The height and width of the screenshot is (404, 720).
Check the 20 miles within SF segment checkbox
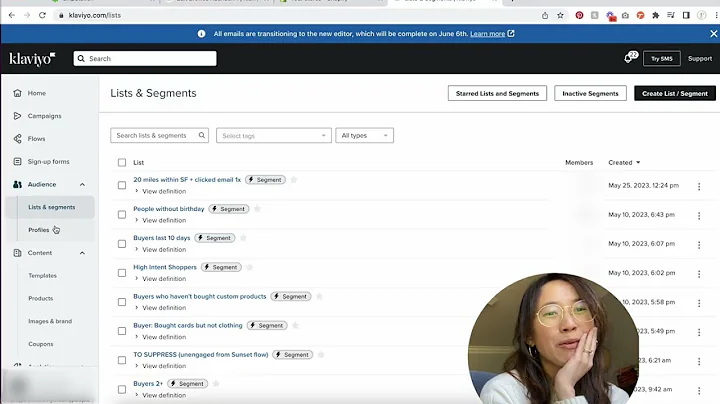(122, 185)
